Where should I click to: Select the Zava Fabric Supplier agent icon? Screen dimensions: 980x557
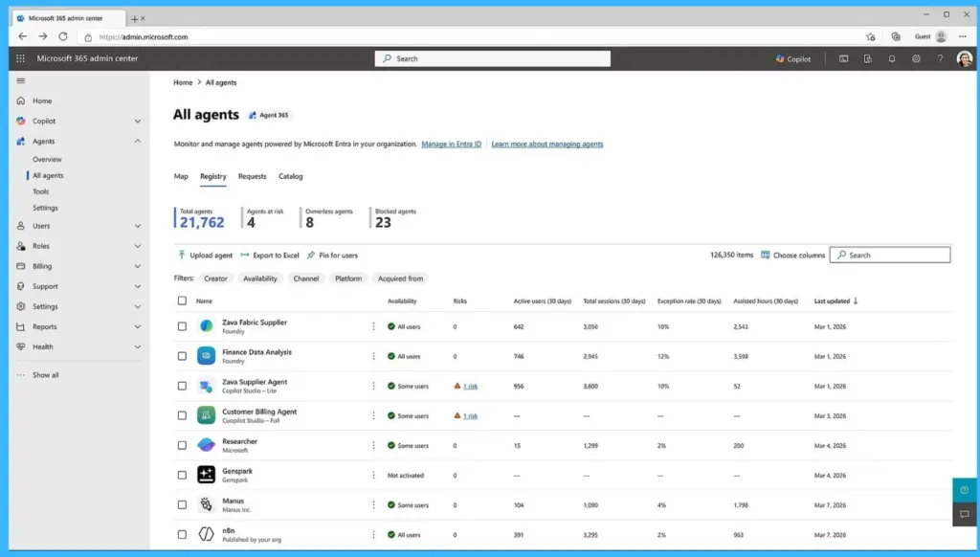[x=205, y=326]
